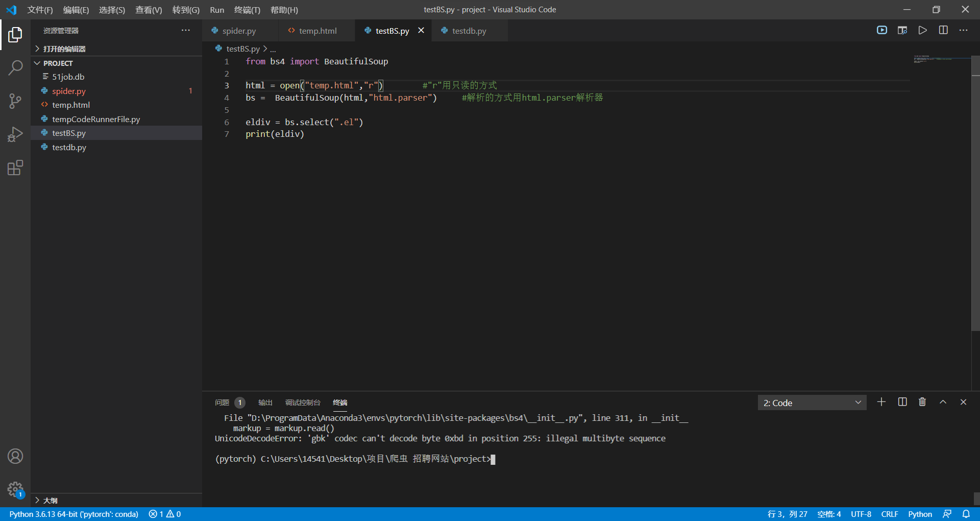Open the Run and Debug view

pos(15,134)
